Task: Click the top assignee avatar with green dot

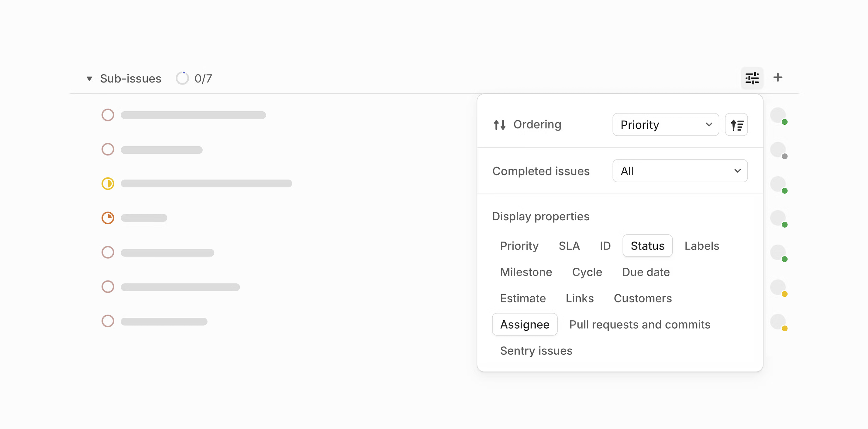Action: pyautogui.click(x=779, y=116)
